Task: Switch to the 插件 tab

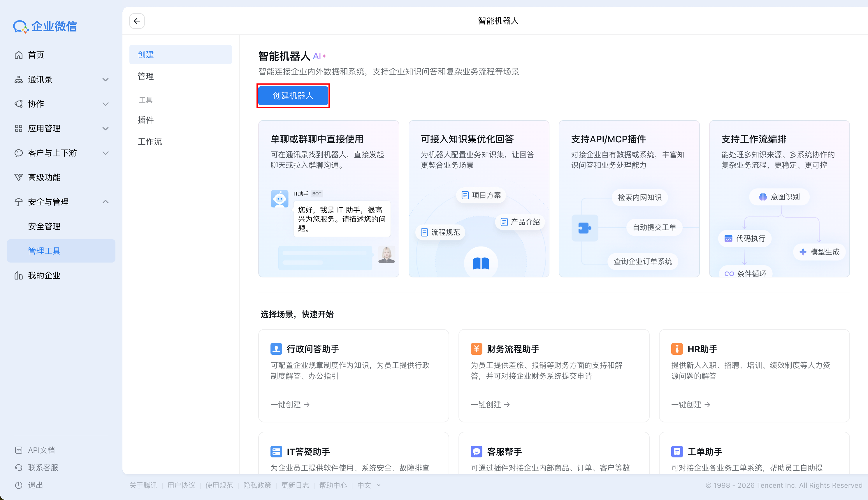Action: pyautogui.click(x=145, y=120)
